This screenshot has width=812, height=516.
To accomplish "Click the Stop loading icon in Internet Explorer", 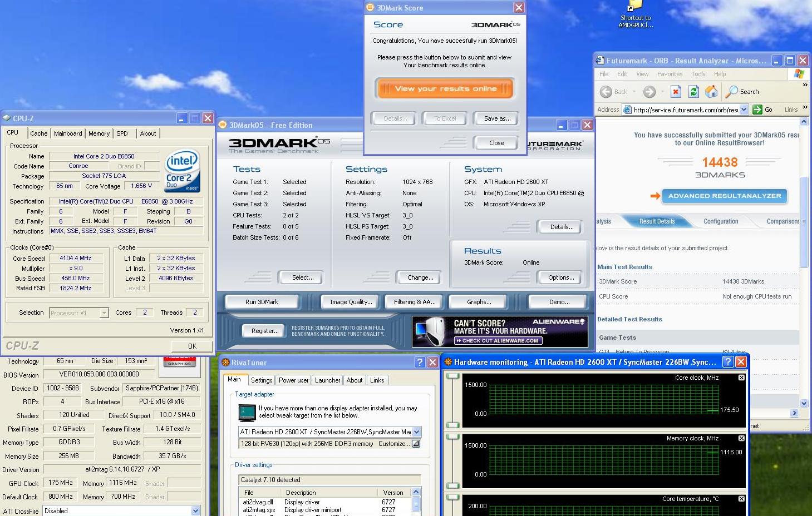I will (676, 92).
